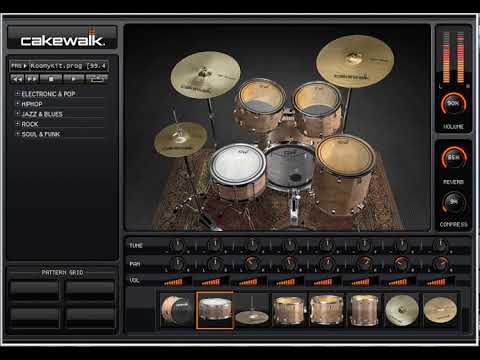Set the ride cymbal Vol level bar

(440, 282)
